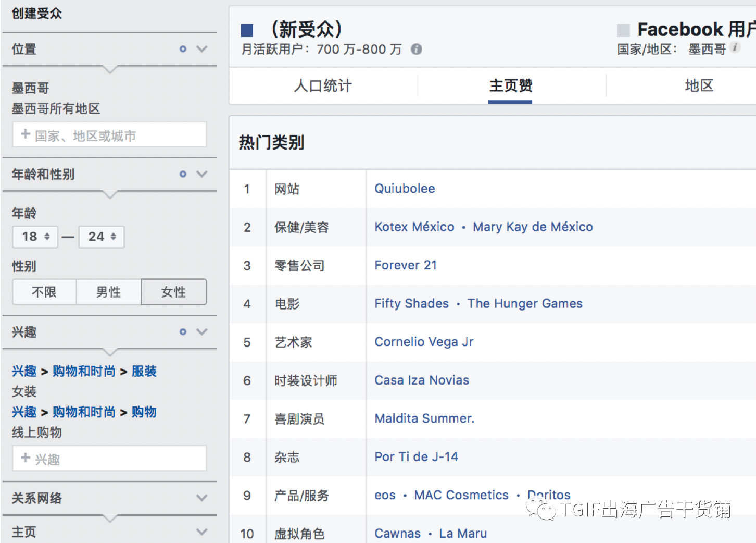The width and height of the screenshot is (756, 543).
Task: Expand the 关系网络 section chevron
Action: pyautogui.click(x=202, y=498)
